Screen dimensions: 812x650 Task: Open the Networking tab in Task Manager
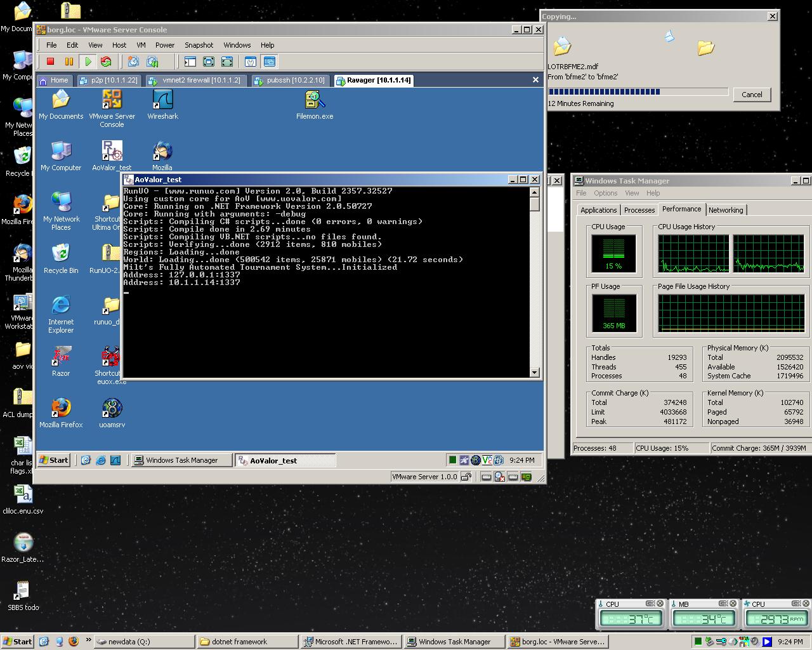(x=726, y=210)
